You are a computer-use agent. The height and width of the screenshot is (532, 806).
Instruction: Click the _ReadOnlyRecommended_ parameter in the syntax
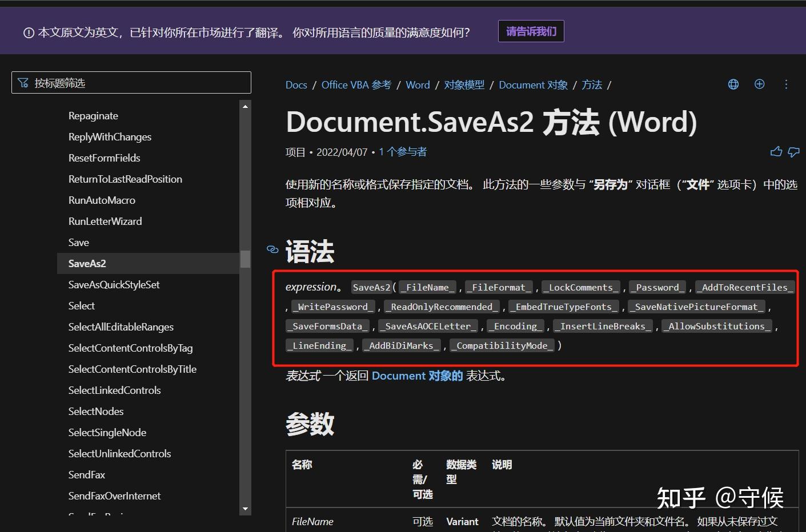click(x=442, y=307)
